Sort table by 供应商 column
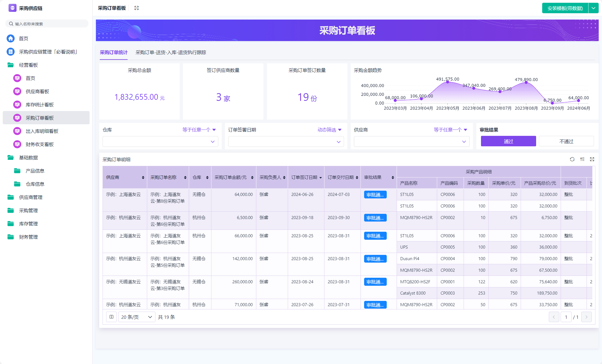 [143, 177]
